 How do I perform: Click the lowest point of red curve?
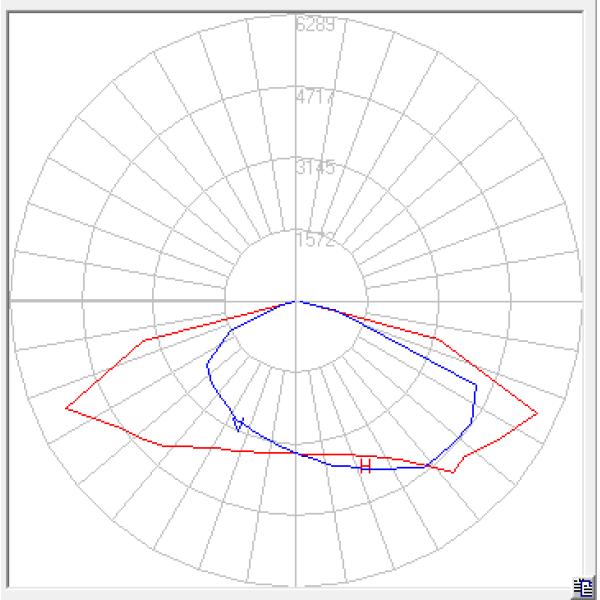point(453,473)
